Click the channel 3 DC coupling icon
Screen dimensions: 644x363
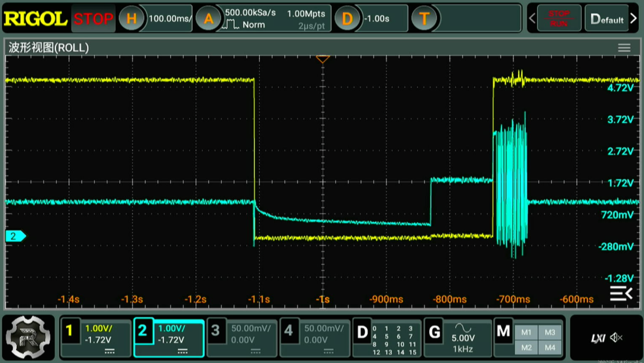tap(255, 352)
